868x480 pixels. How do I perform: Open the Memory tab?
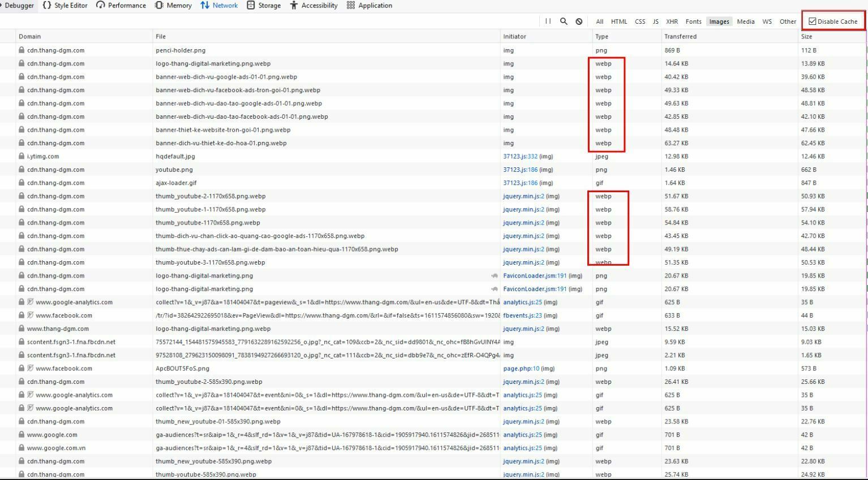click(173, 5)
